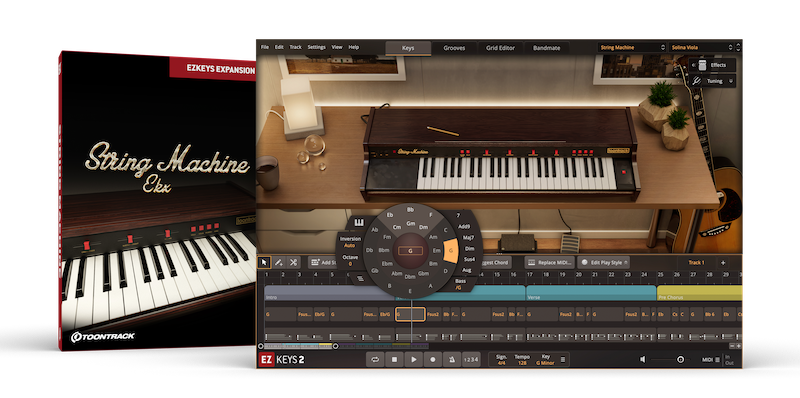Image resolution: width=800 pixels, height=398 pixels.
Task: Switch to the Bandmate tab
Action: [x=546, y=48]
